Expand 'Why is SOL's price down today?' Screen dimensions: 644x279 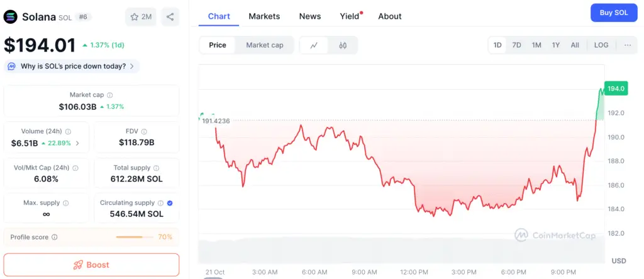coord(72,66)
